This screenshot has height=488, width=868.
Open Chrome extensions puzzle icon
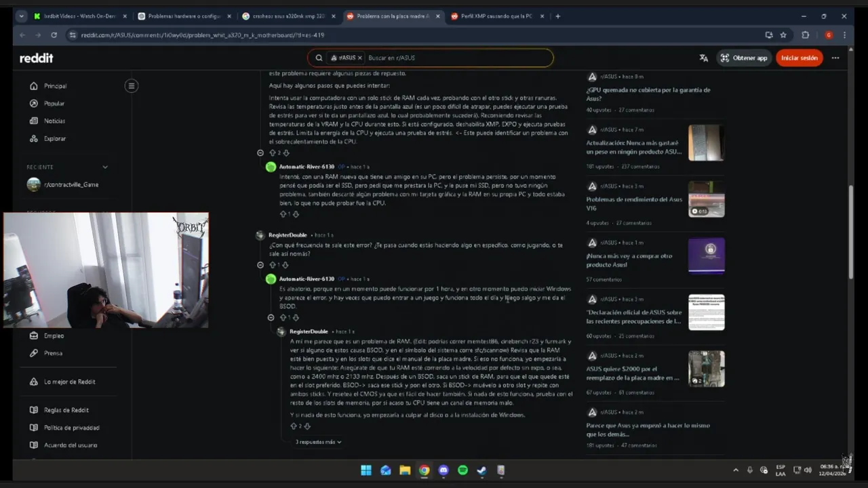tap(805, 35)
